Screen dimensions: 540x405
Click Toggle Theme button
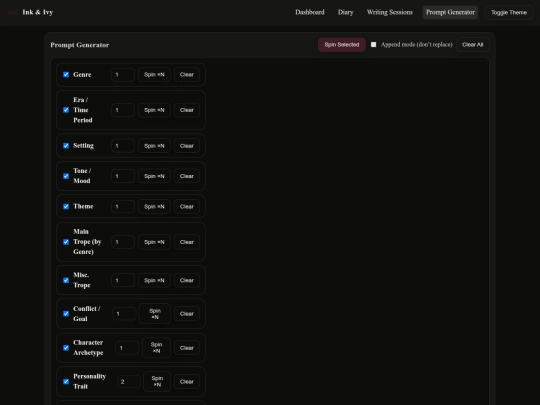509,12
